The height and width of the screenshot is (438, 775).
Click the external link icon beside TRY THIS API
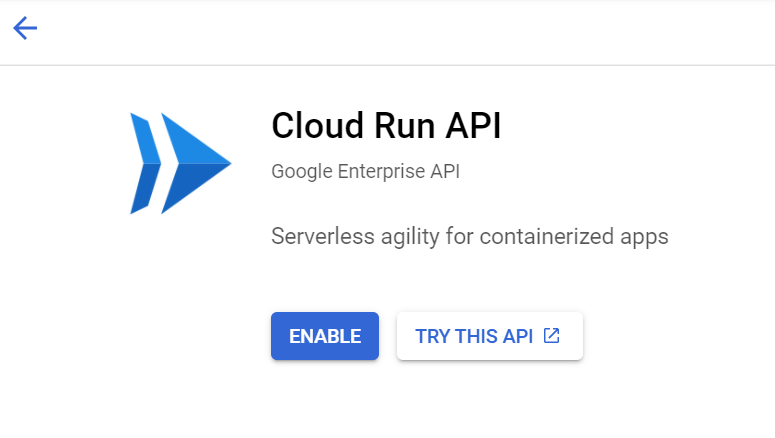(x=552, y=336)
